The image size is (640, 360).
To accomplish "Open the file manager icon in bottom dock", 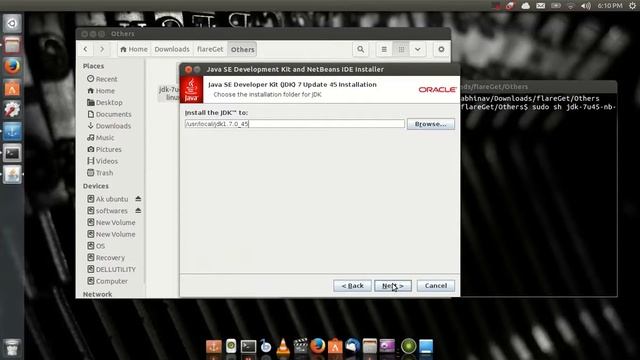I will 370,346.
